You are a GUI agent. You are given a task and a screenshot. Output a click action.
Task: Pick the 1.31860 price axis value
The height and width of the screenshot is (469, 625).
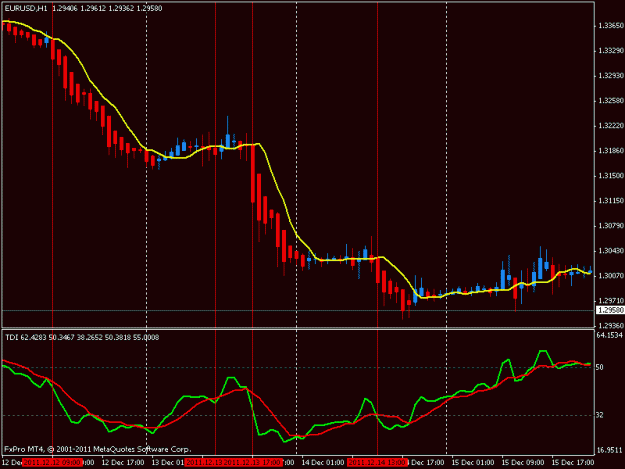[611, 151]
